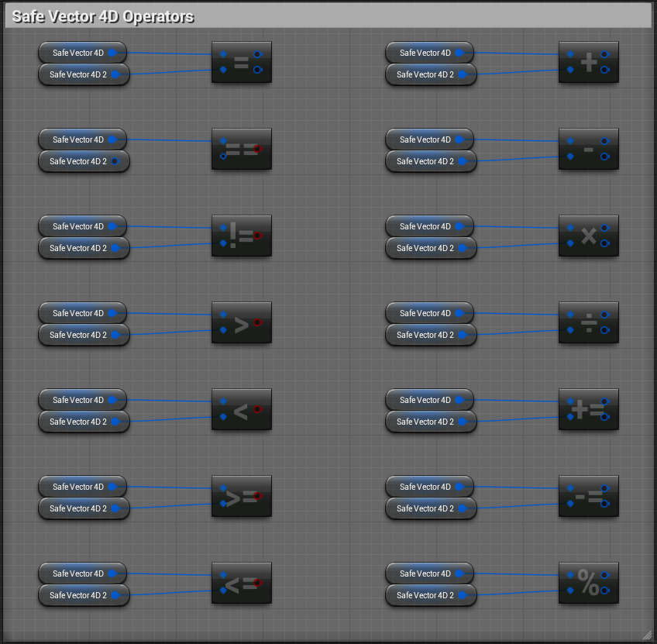Pick the division (÷) operator node
The image size is (657, 644).
[x=588, y=323]
